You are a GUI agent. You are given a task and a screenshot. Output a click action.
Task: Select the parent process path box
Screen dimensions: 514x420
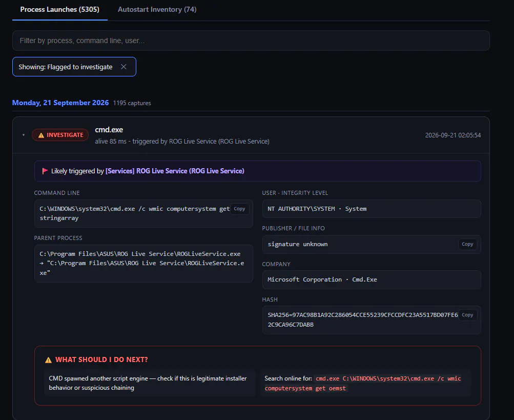point(143,264)
